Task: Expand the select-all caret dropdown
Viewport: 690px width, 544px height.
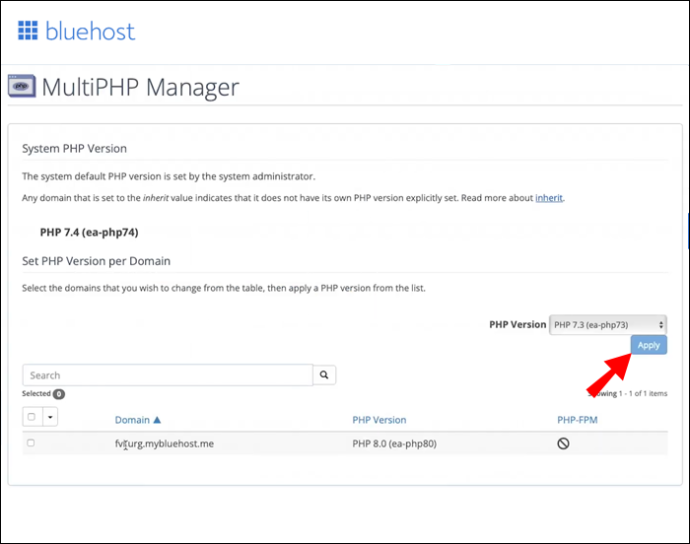Action: tap(50, 417)
